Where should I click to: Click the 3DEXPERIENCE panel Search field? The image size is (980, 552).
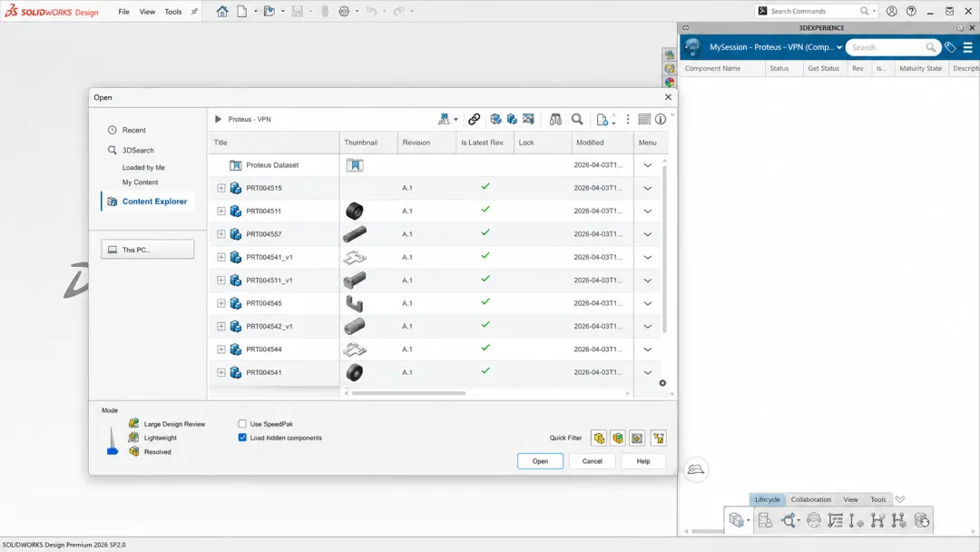893,47
